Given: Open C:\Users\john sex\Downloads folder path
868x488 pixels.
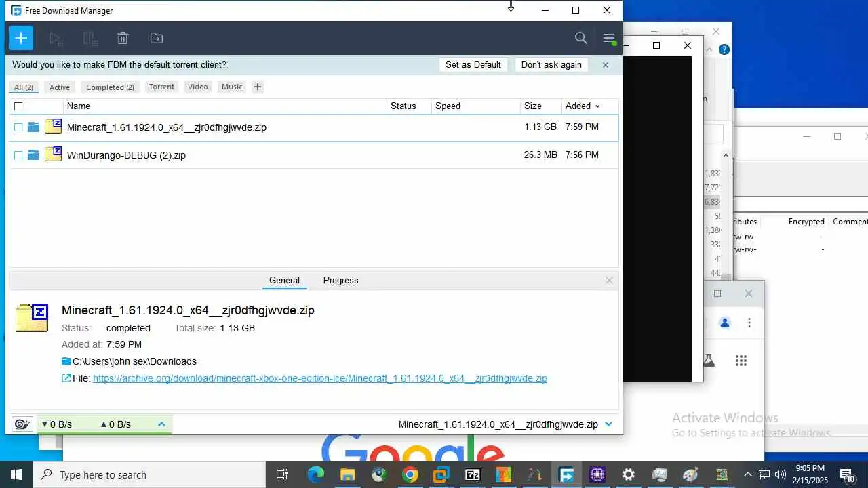Looking at the screenshot, I should (134, 362).
